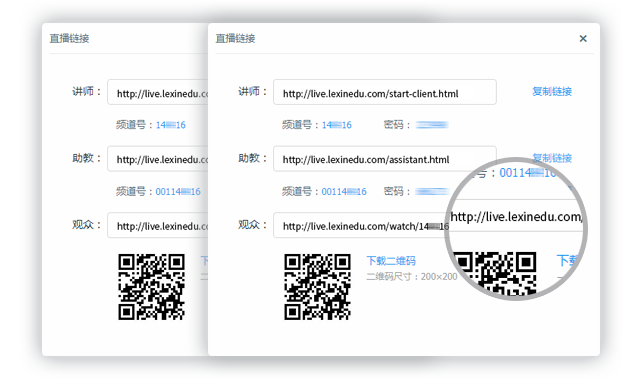
Task: Close the front 直播链接 dialog
Action: tap(583, 38)
